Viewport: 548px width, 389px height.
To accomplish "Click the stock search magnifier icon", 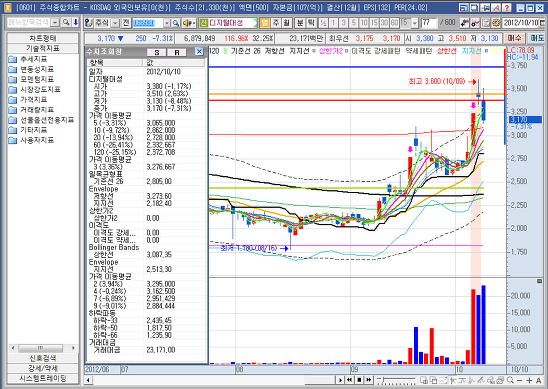I will pos(176,23).
